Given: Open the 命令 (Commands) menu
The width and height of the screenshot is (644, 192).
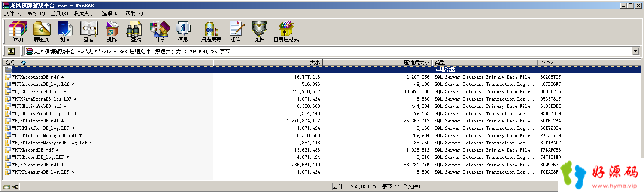Looking at the screenshot, I should [x=36, y=14].
